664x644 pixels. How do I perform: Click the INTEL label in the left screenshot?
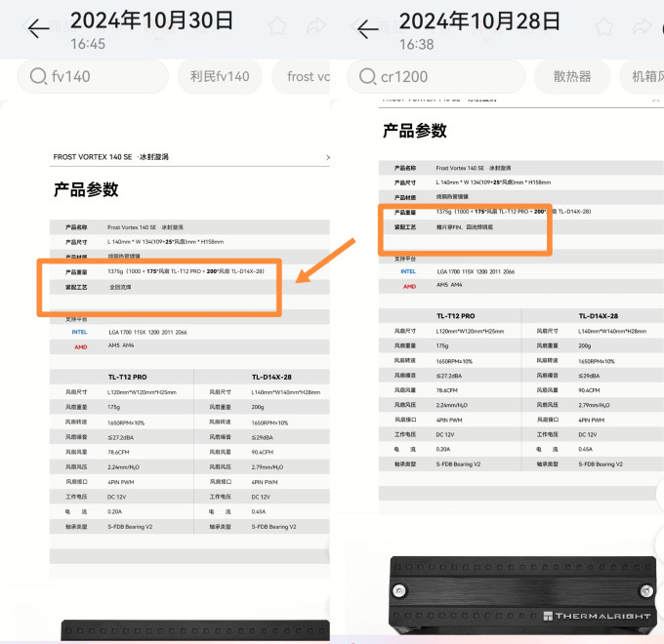[x=79, y=332]
